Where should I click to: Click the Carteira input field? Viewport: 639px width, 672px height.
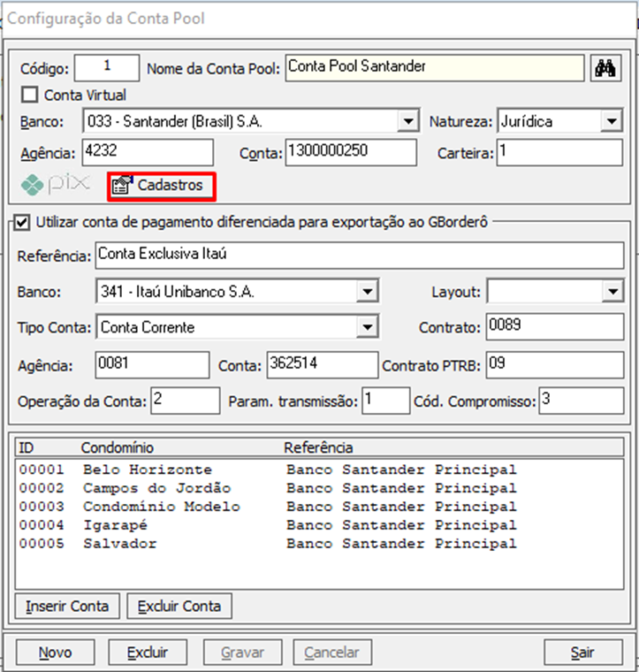tap(559, 152)
